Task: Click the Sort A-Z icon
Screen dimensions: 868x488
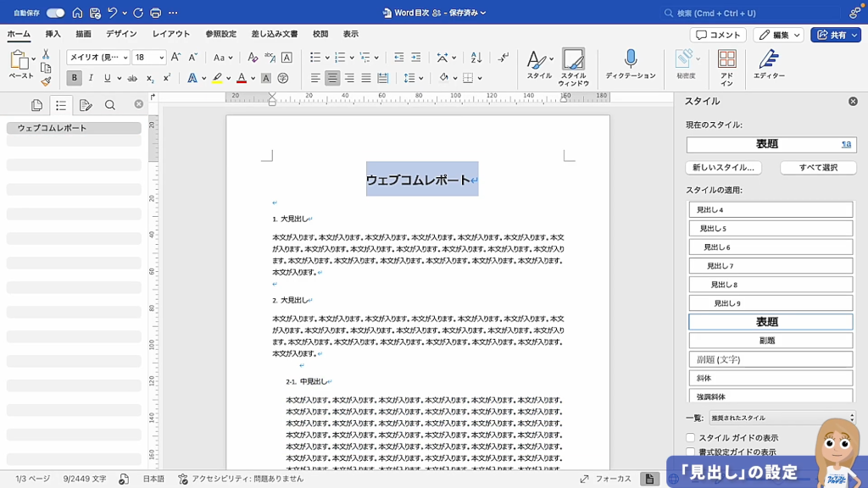Action: click(x=476, y=58)
